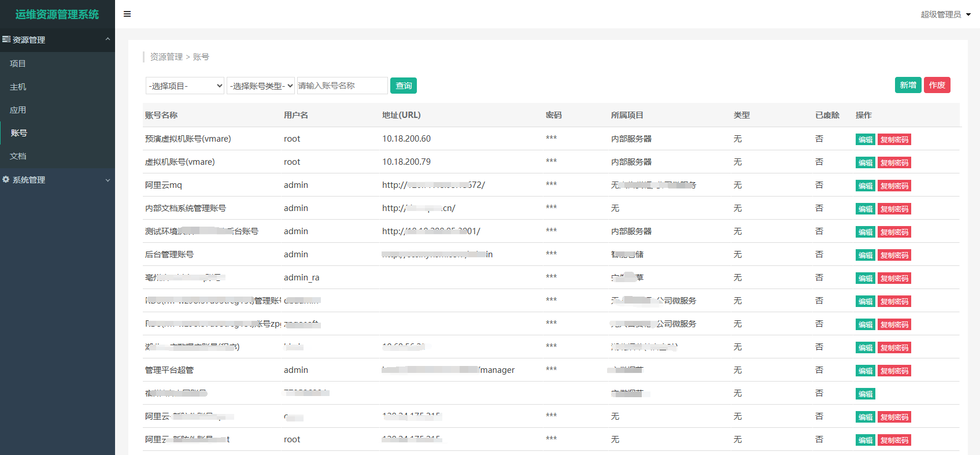The width and height of the screenshot is (980, 455).
Task: Collapse the 资源管理 section chevron
Action: coord(108,39)
